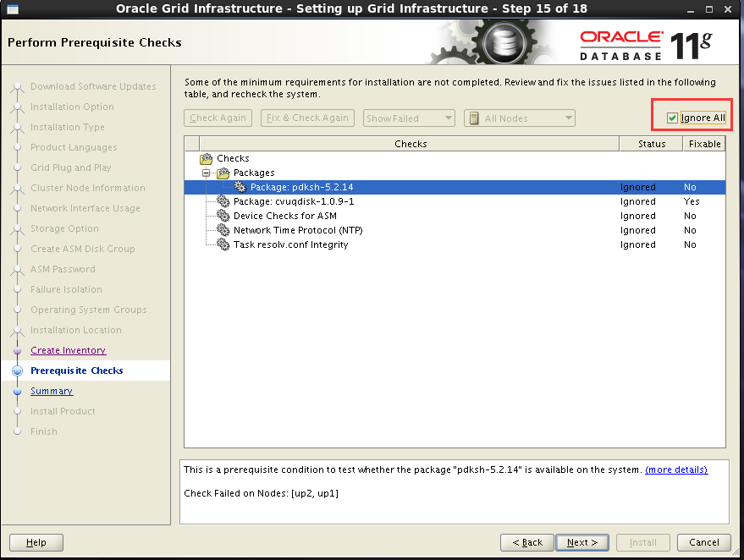
Task: Click Network Interface Usage sidebar step
Action: [85, 208]
